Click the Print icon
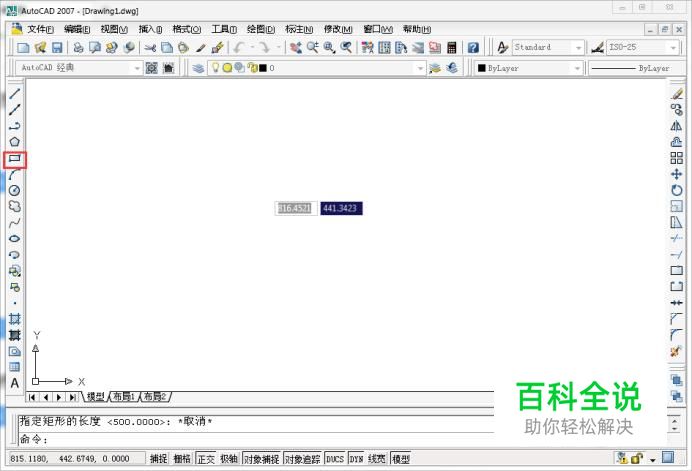 click(79, 47)
